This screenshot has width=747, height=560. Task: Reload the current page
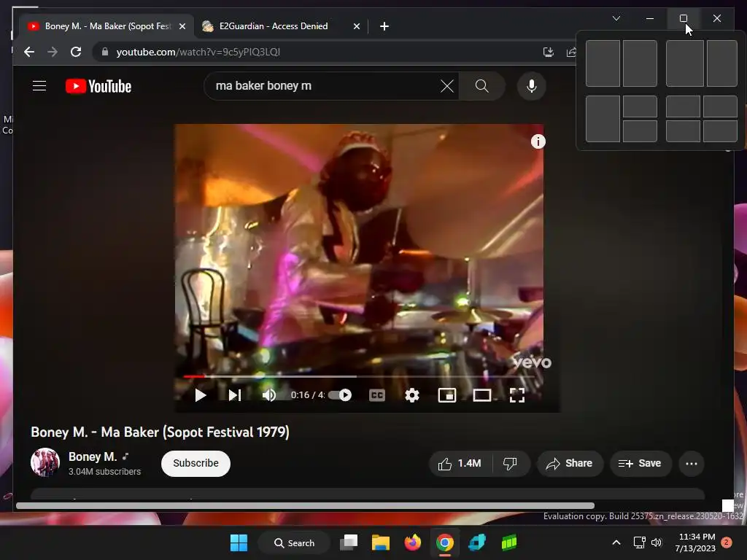[76, 52]
